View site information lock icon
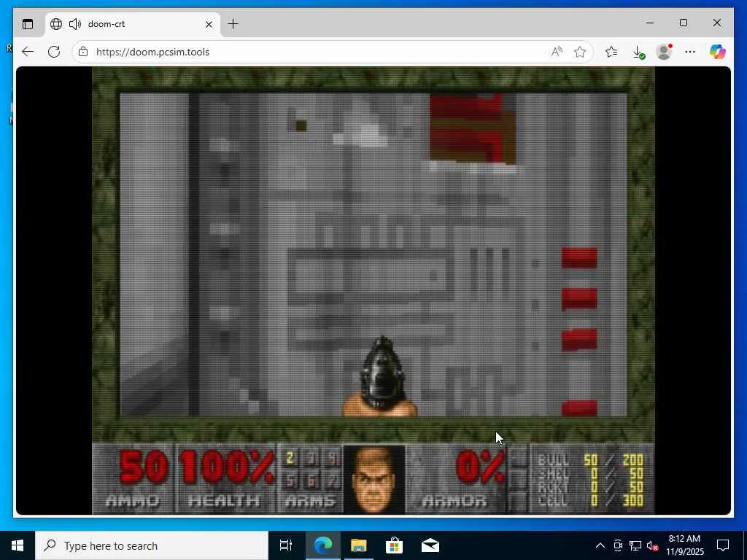Screen dimensions: 747x560 click(83, 52)
